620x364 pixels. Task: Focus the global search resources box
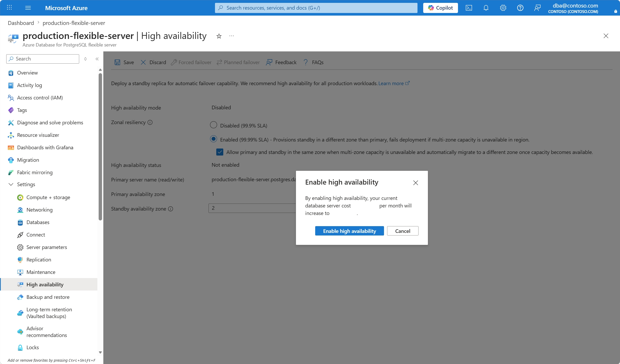point(316,8)
